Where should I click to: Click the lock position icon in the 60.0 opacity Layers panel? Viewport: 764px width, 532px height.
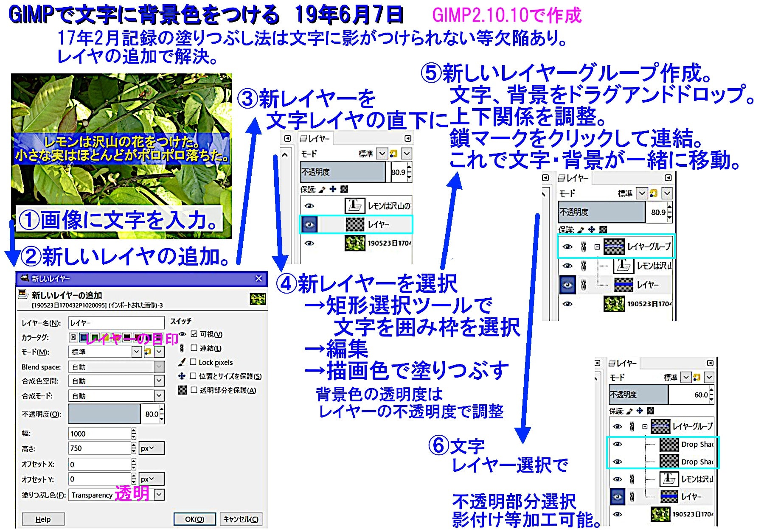(x=640, y=411)
